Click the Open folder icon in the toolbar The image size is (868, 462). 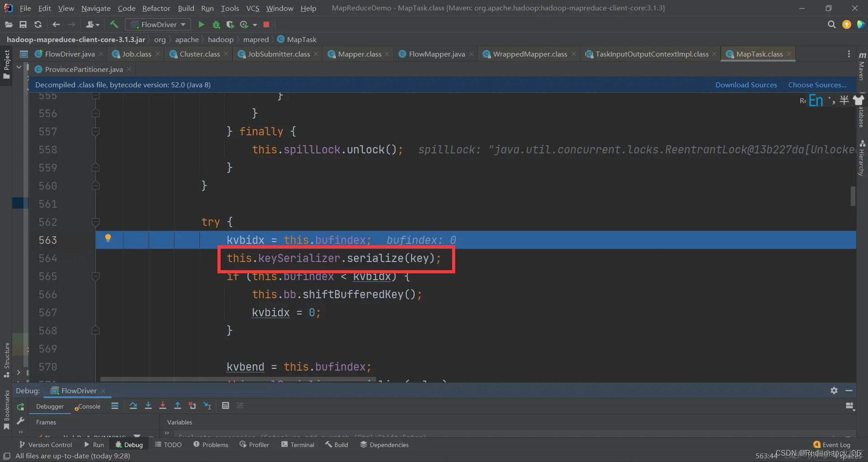point(9,24)
